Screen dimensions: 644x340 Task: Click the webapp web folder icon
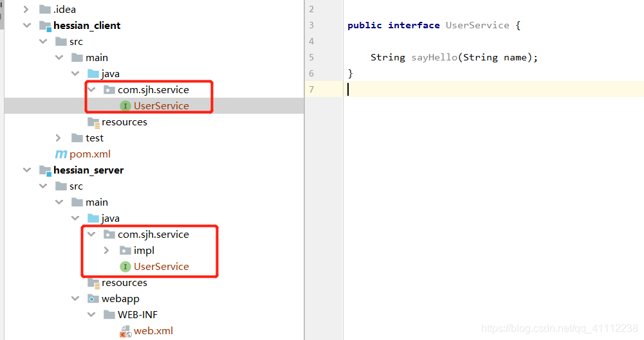pos(93,299)
